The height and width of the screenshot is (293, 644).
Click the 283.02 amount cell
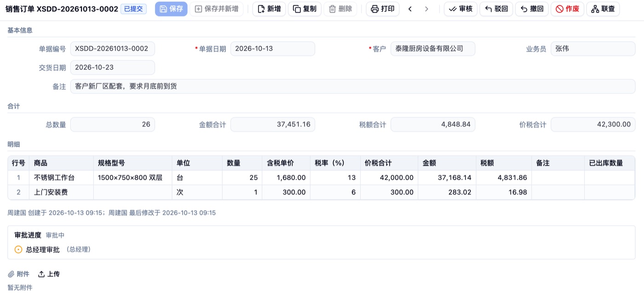point(447,192)
